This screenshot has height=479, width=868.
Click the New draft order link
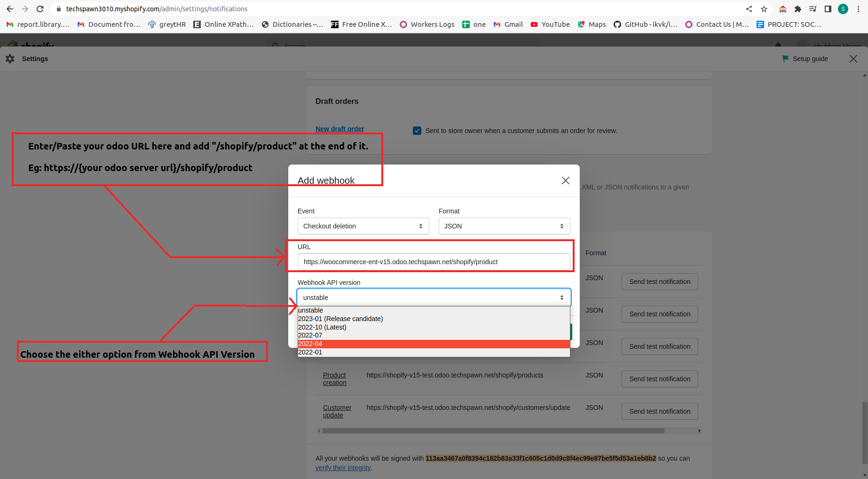pyautogui.click(x=339, y=128)
